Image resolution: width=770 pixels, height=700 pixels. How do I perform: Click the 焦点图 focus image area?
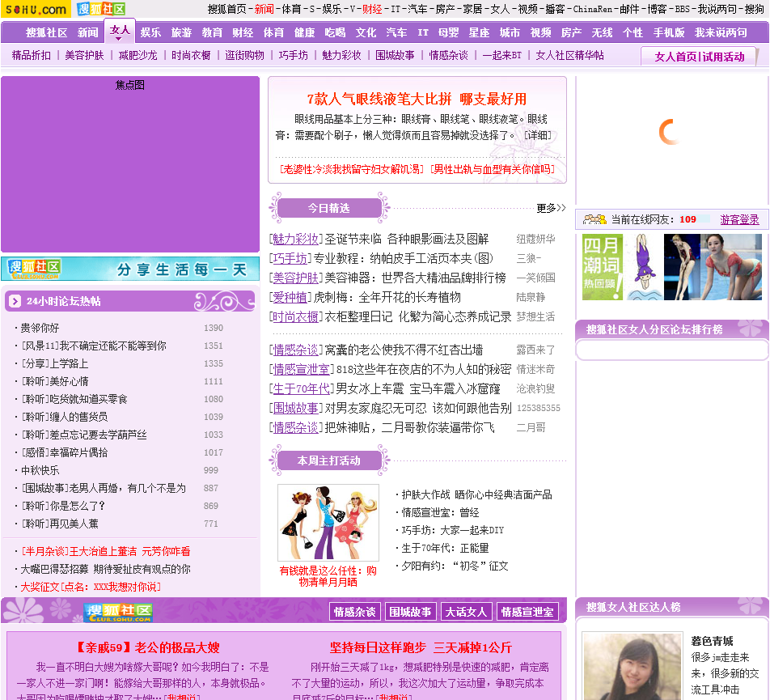click(x=130, y=164)
